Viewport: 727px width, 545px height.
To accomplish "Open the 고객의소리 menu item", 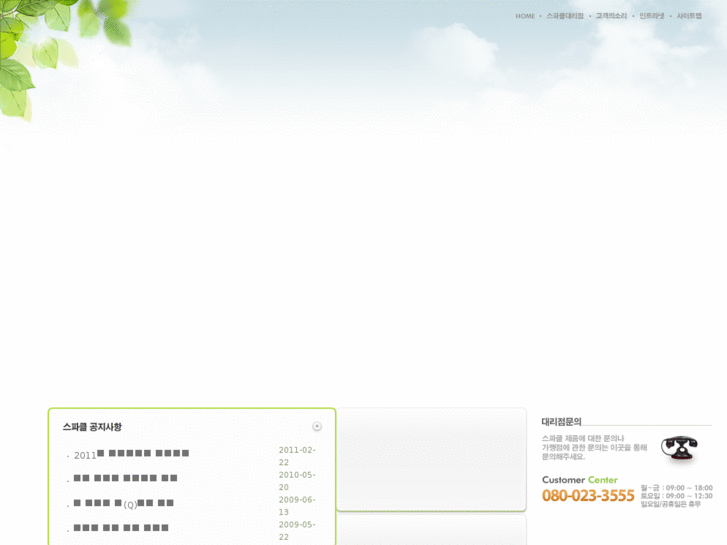I will [x=611, y=16].
